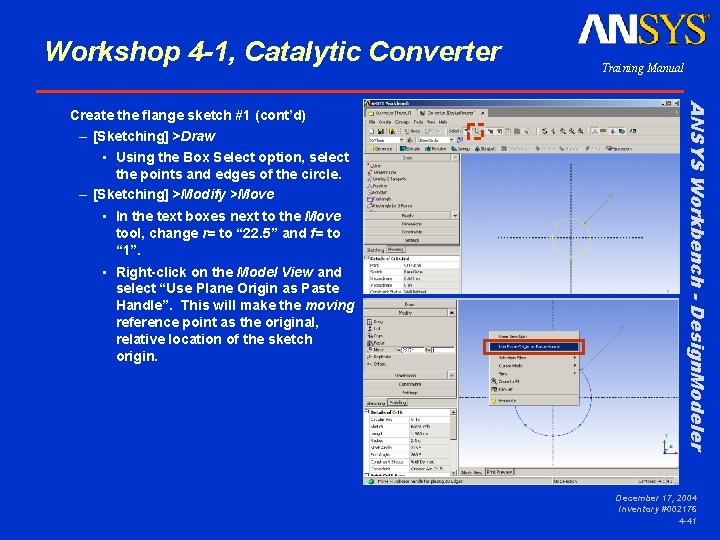Choose Use Plane Origin as Paste Handle
Screen dimensions: 720x540
point(534,347)
